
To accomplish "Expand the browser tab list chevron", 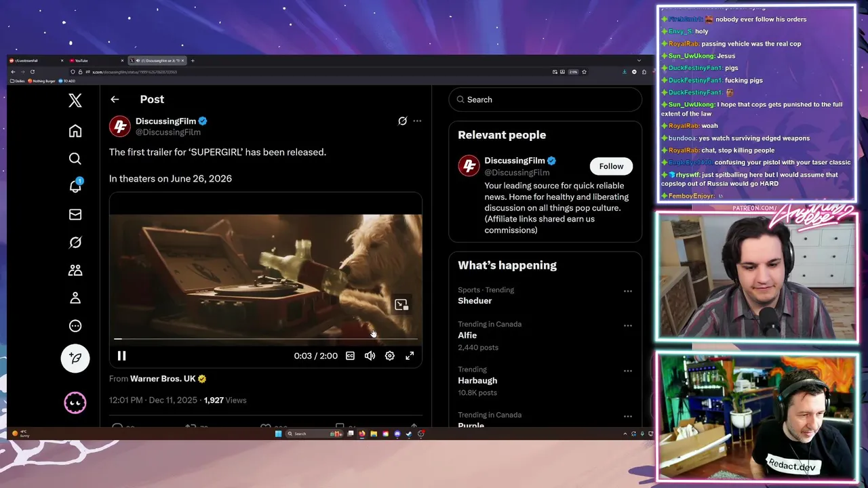I will point(639,60).
